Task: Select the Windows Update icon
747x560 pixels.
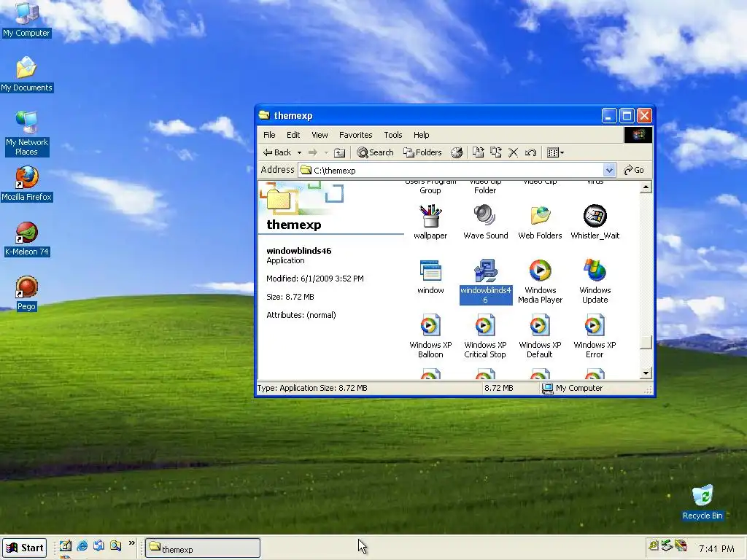Action: pos(595,281)
